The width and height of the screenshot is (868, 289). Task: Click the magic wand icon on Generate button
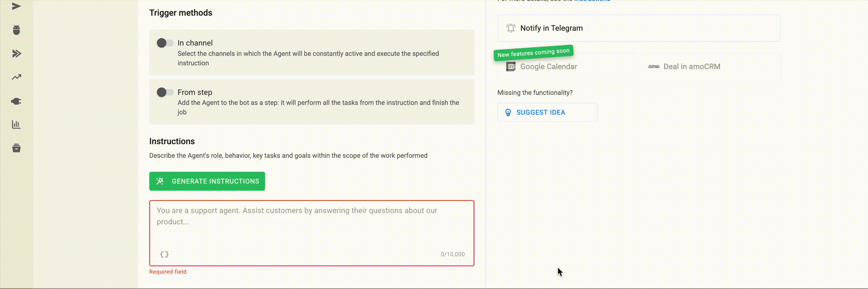point(160,181)
